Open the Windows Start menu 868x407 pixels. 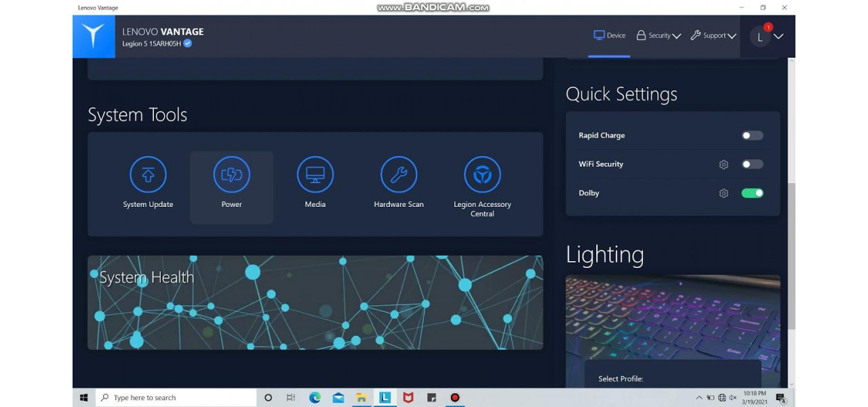pyautogui.click(x=84, y=398)
